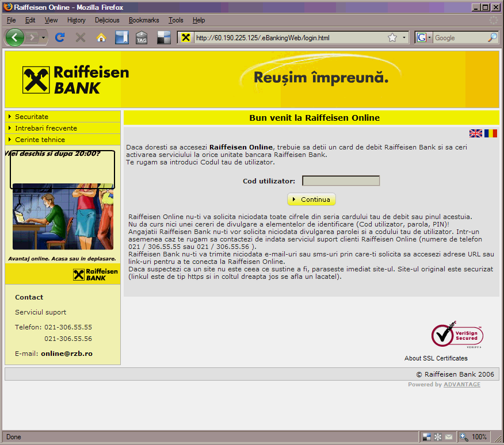
Task: Expand Intrebari frecvente sidebar item
Action: (63, 128)
